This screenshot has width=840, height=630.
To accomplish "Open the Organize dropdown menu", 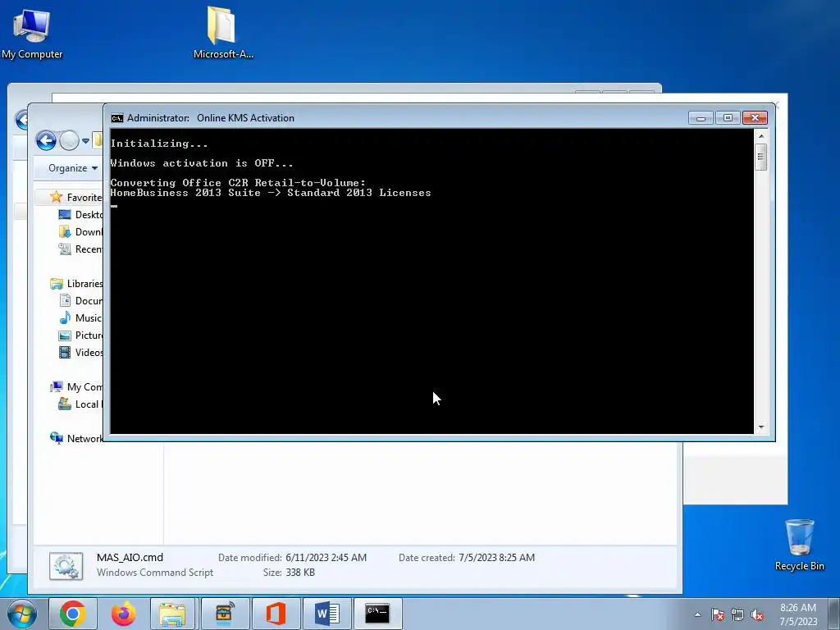I will pos(73,168).
